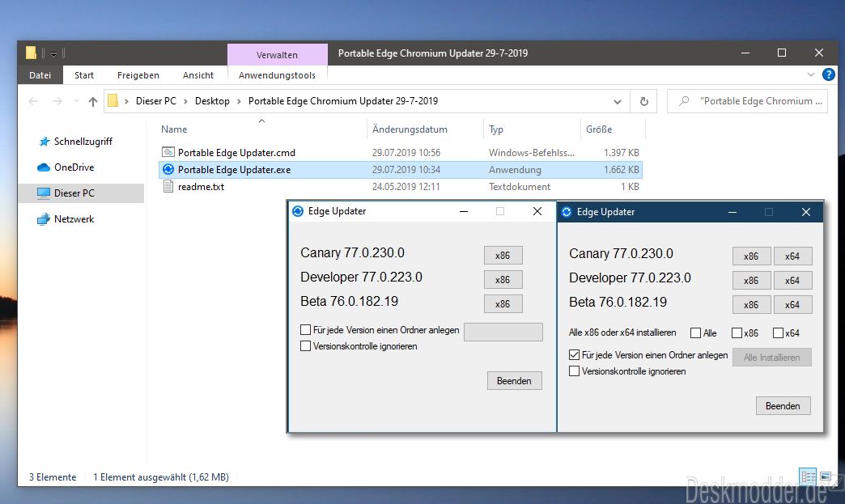Select the Portable Edge Updater.cmd file name
The image size is (845, 504).
236,152
